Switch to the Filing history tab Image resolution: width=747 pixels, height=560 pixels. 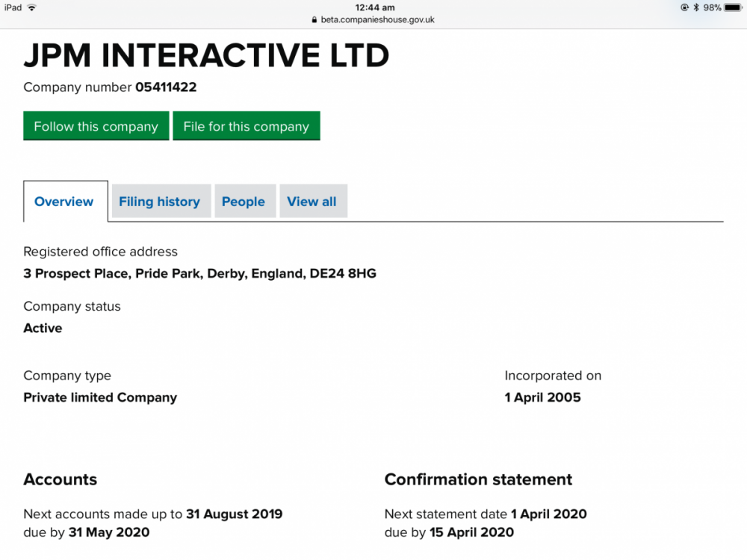pos(160,202)
